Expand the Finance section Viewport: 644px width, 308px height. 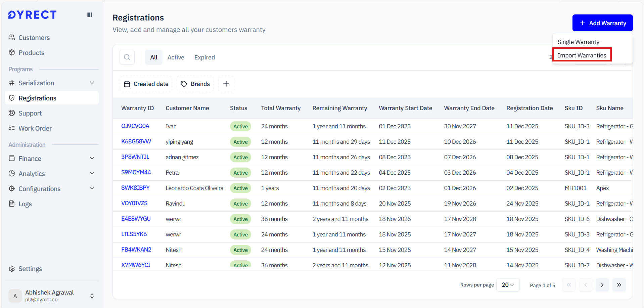tap(52, 159)
